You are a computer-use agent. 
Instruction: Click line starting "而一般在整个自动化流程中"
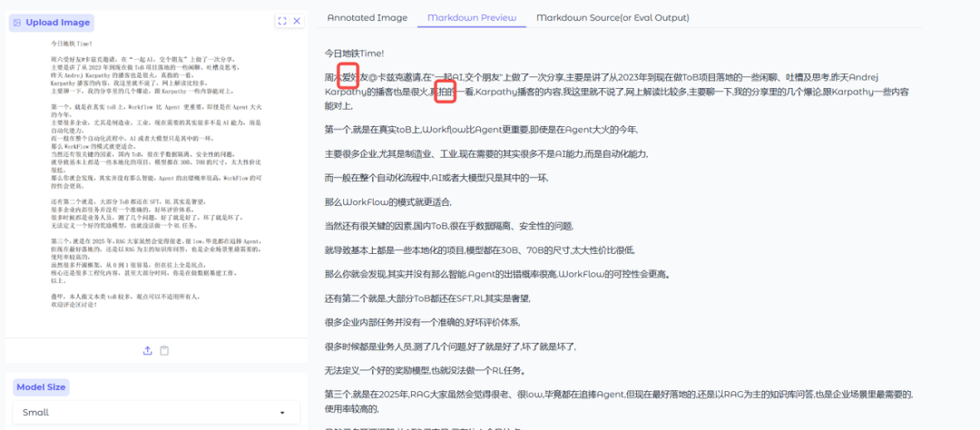click(x=436, y=178)
